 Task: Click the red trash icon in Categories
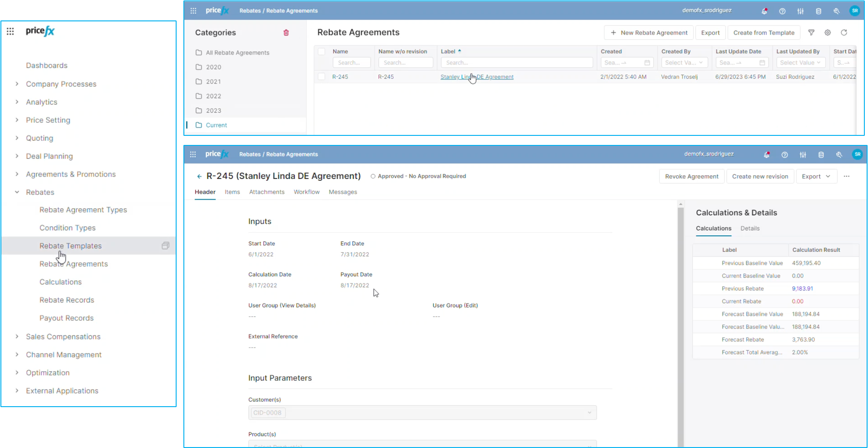[x=286, y=33]
